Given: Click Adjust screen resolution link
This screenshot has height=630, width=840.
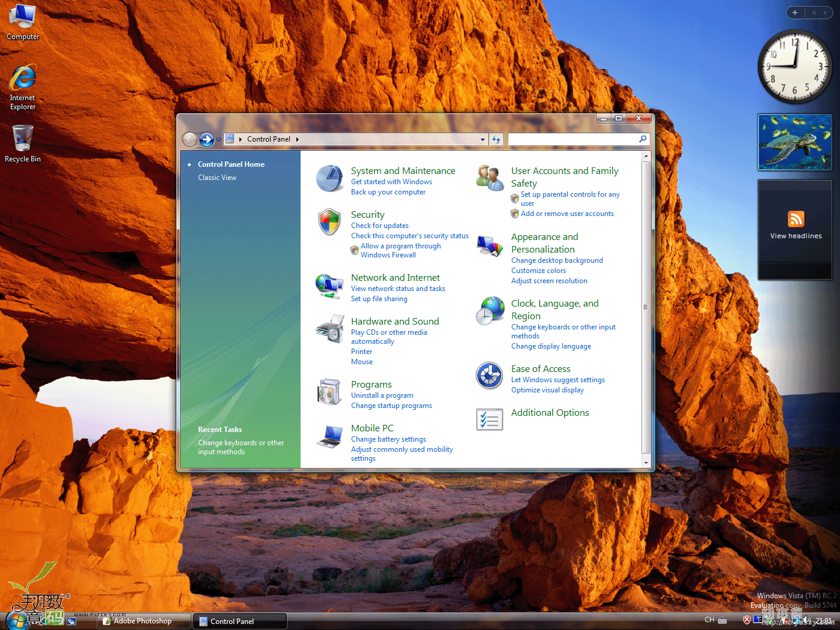Looking at the screenshot, I should pyautogui.click(x=549, y=281).
